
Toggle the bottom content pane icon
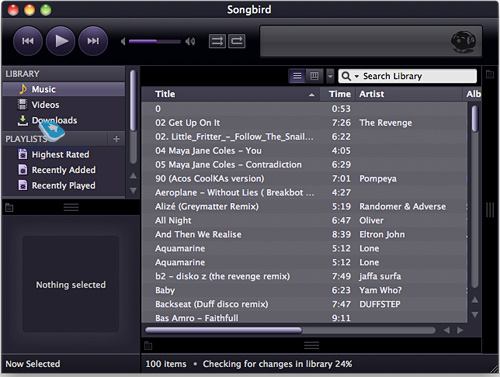pyautogui.click(x=148, y=346)
